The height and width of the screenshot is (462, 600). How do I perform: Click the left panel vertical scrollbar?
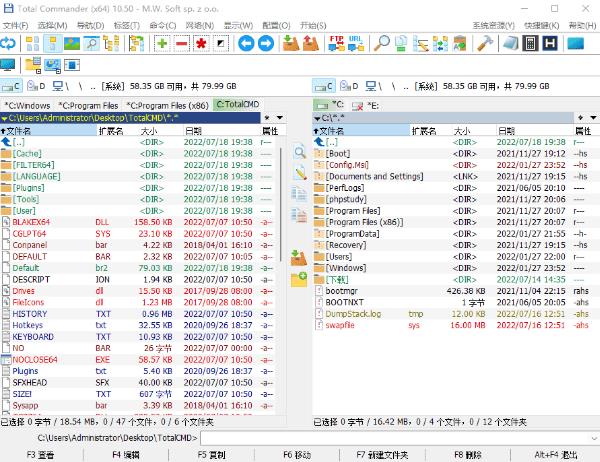pyautogui.click(x=281, y=205)
